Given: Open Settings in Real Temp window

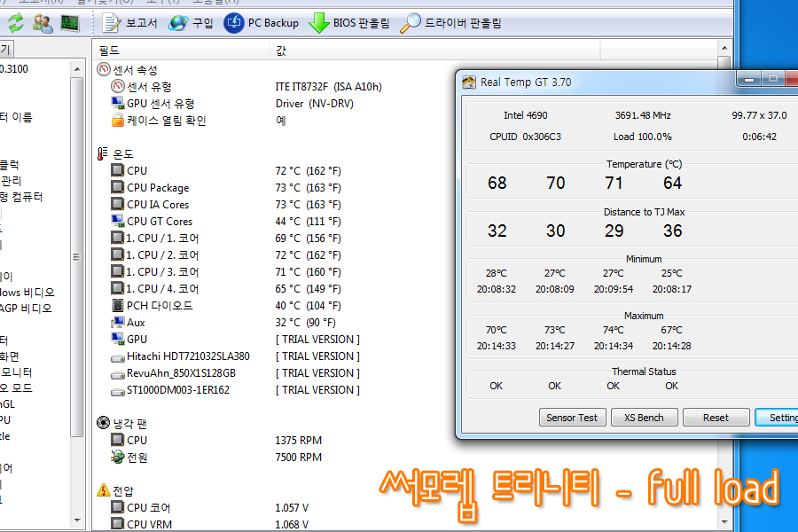Looking at the screenshot, I should pyautogui.click(x=777, y=418).
